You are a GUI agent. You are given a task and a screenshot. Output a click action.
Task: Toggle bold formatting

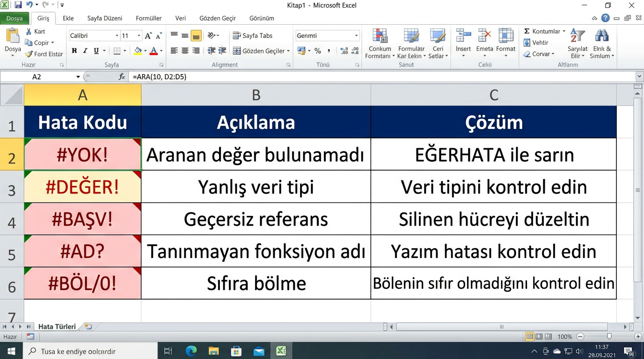click(74, 51)
